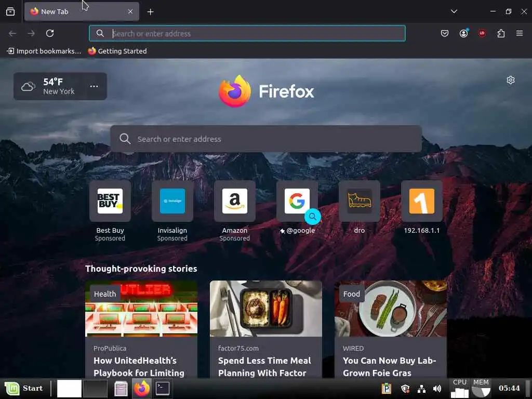
Task: Click the page search box in center
Action: 266,139
